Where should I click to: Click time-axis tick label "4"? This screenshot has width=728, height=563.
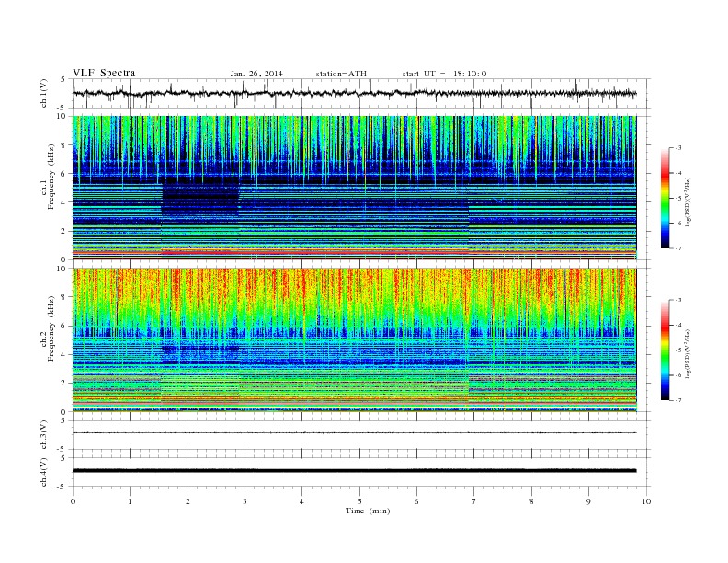tap(301, 501)
